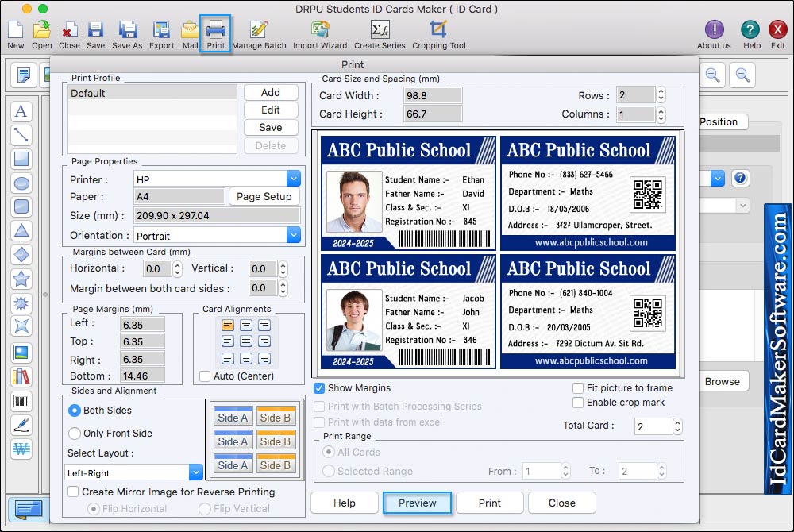
Task: Select the All Cards print range
Action: click(329, 452)
